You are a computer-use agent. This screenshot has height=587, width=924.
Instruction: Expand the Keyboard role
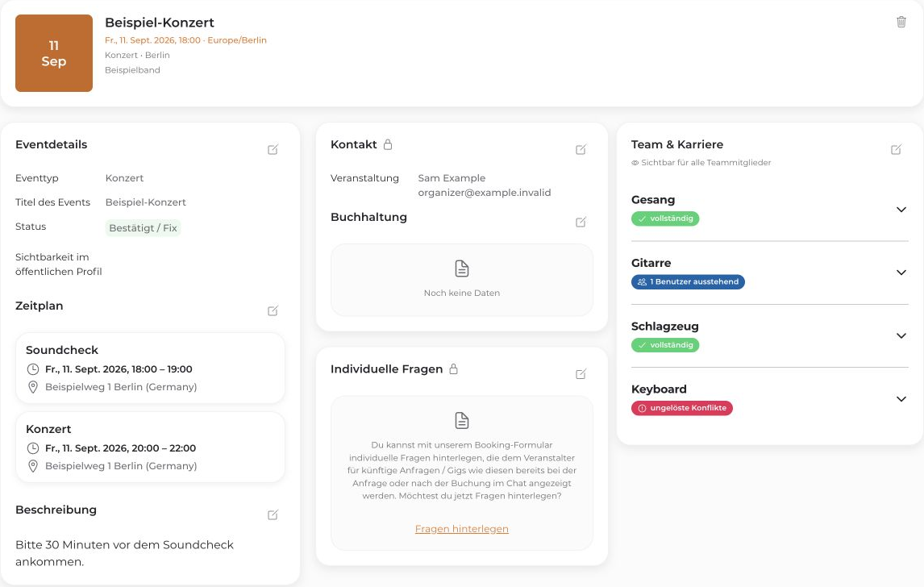point(901,399)
